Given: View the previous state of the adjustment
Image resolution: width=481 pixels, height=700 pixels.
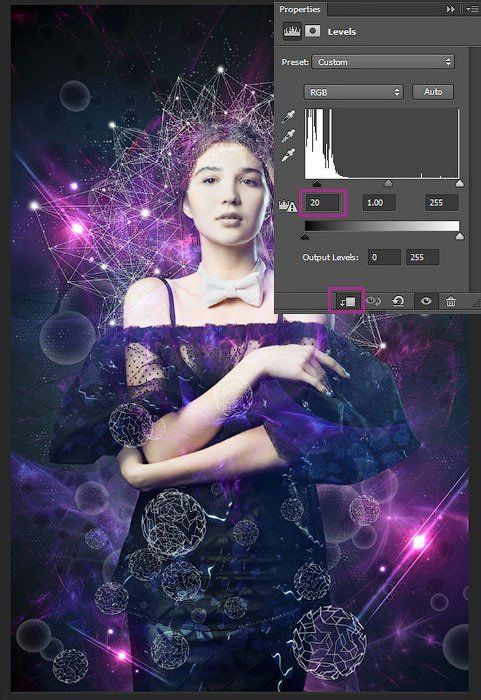Looking at the screenshot, I should point(373,301).
